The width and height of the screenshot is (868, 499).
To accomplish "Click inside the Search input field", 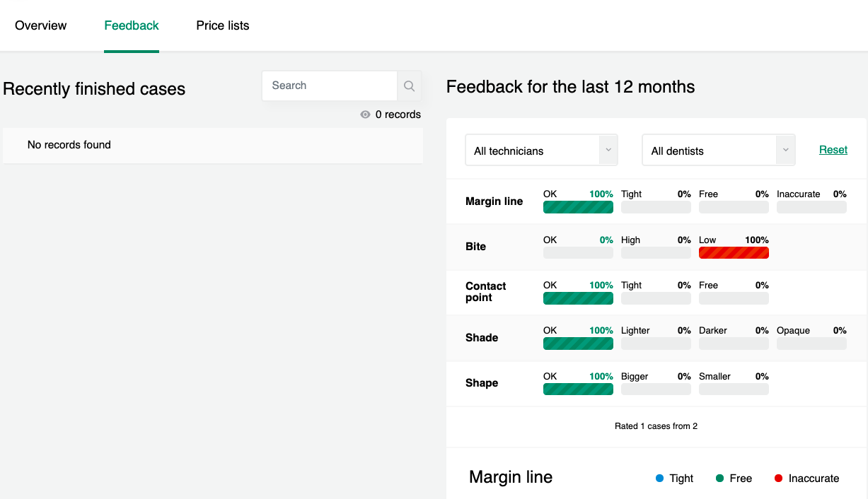I will pyautogui.click(x=329, y=85).
